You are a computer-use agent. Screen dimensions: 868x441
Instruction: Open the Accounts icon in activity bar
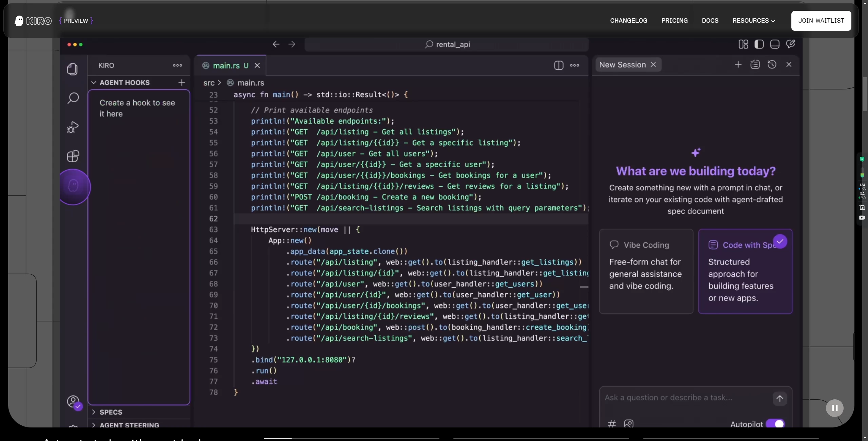click(74, 402)
